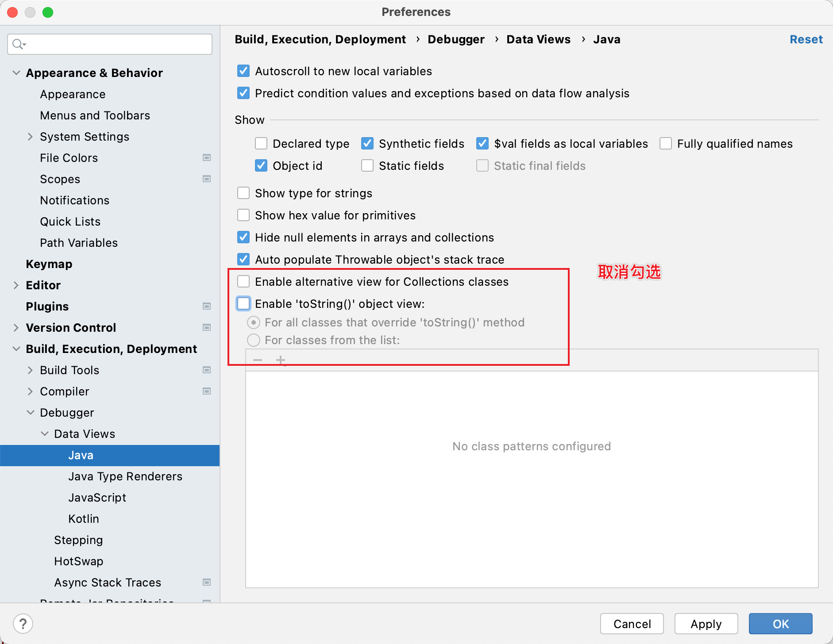Click the project-level icon beside Plugins
The image size is (833, 644).
(207, 307)
